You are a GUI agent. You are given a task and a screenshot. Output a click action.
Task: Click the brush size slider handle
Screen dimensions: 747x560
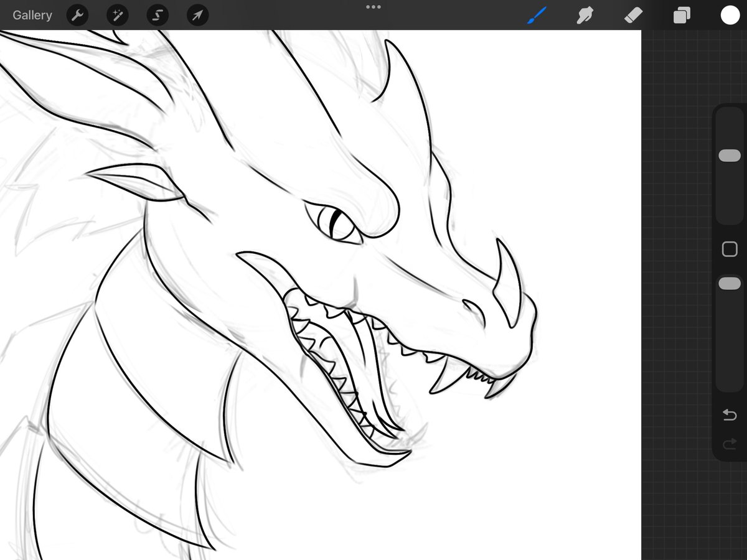coord(730,156)
